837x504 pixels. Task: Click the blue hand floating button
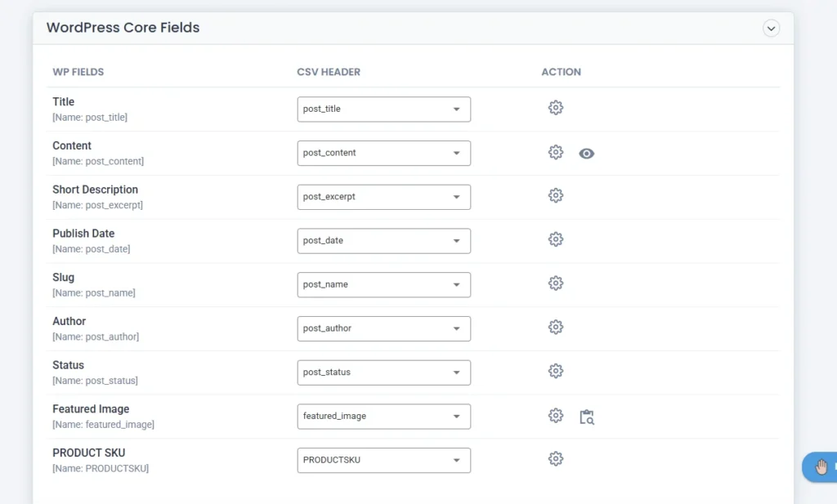[821, 467]
